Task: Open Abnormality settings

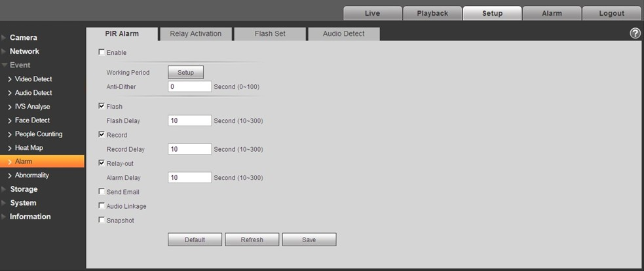Action: click(x=32, y=175)
